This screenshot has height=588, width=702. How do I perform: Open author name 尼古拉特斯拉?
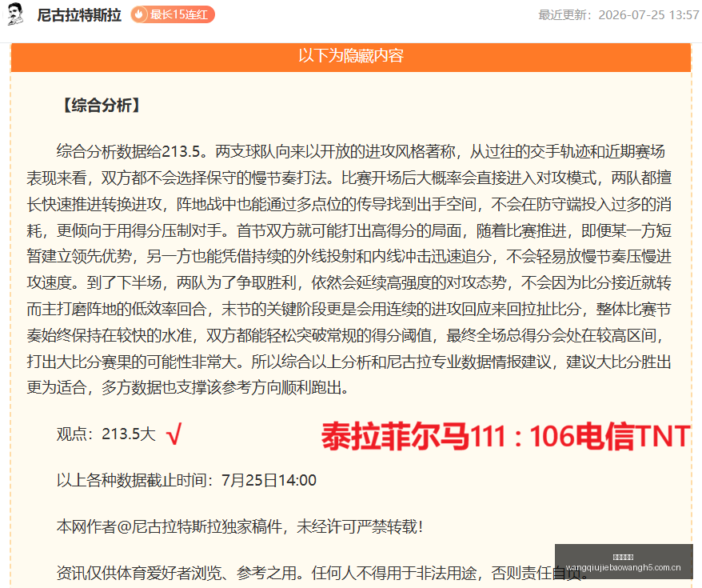[x=79, y=14]
